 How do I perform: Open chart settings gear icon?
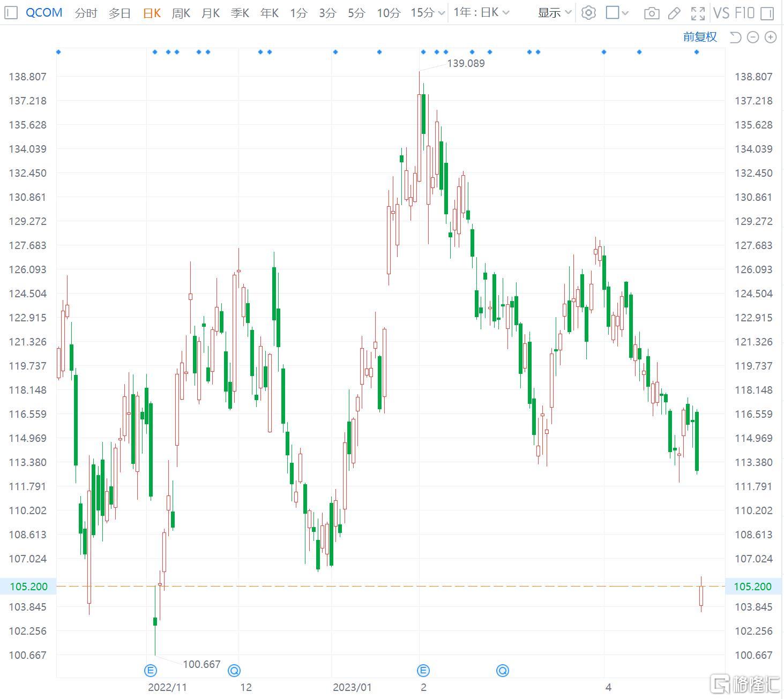(x=588, y=13)
